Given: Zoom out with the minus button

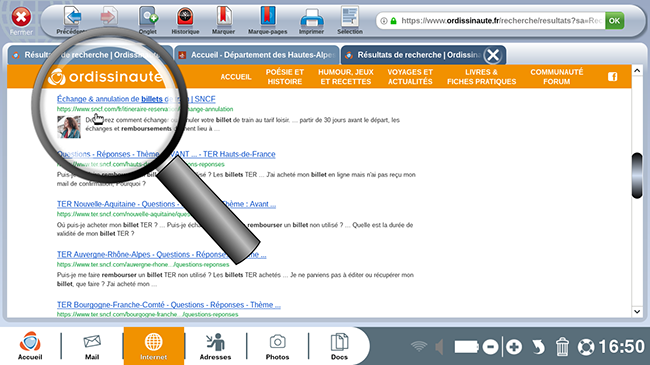Looking at the screenshot, I should pos(490,347).
